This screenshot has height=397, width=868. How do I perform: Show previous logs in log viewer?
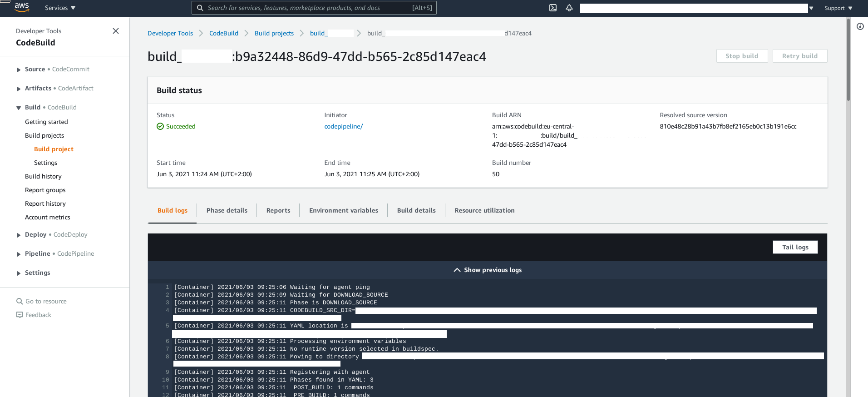coord(488,270)
